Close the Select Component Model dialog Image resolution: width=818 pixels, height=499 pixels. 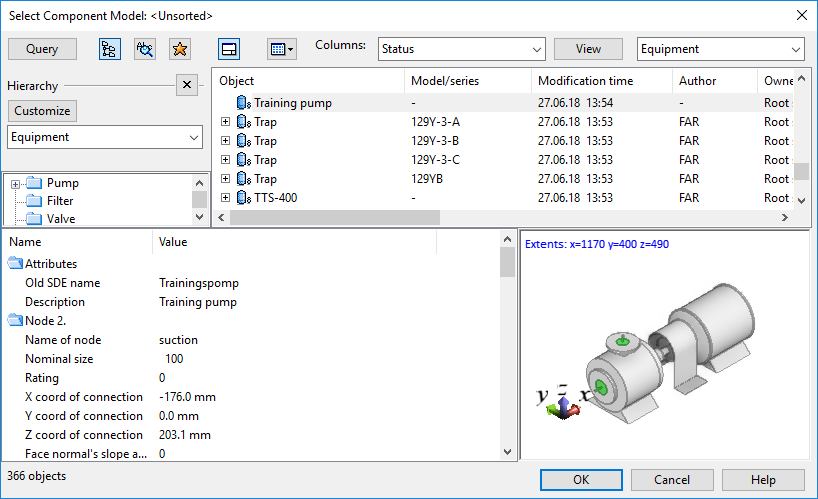coord(802,15)
